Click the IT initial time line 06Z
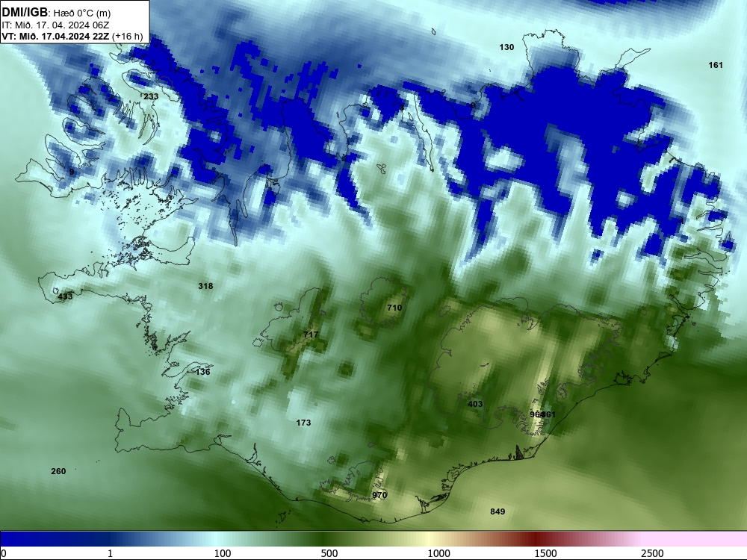747x560 pixels. (x=56, y=25)
